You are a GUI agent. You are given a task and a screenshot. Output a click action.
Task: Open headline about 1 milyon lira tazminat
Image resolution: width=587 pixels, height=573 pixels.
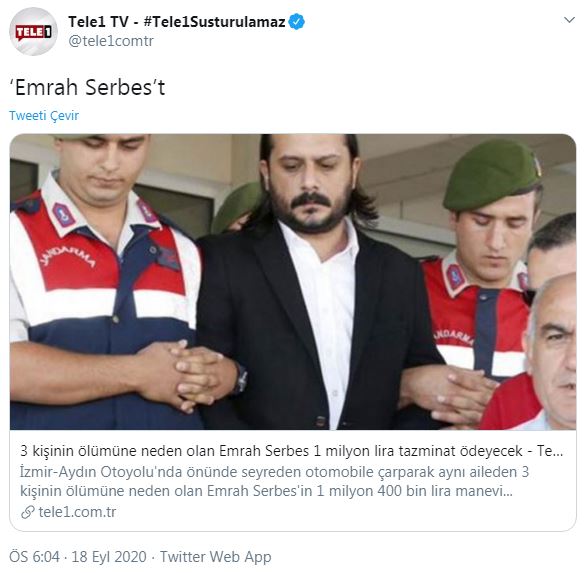click(292, 451)
